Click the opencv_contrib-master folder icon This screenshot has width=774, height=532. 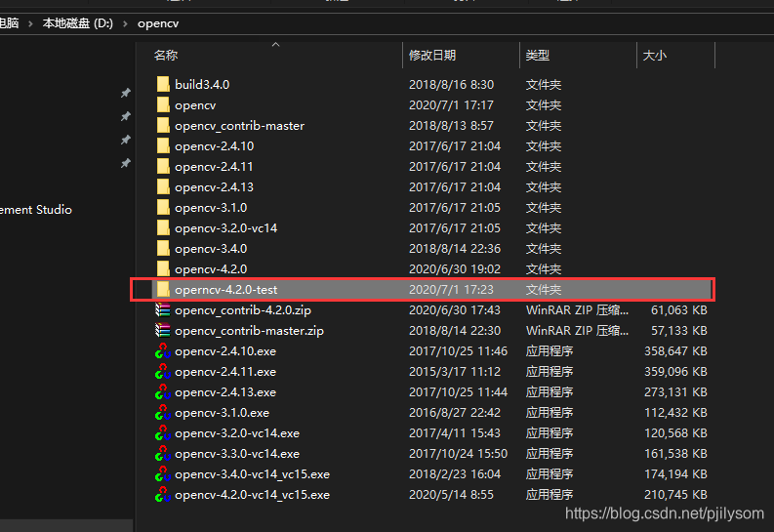tap(163, 125)
